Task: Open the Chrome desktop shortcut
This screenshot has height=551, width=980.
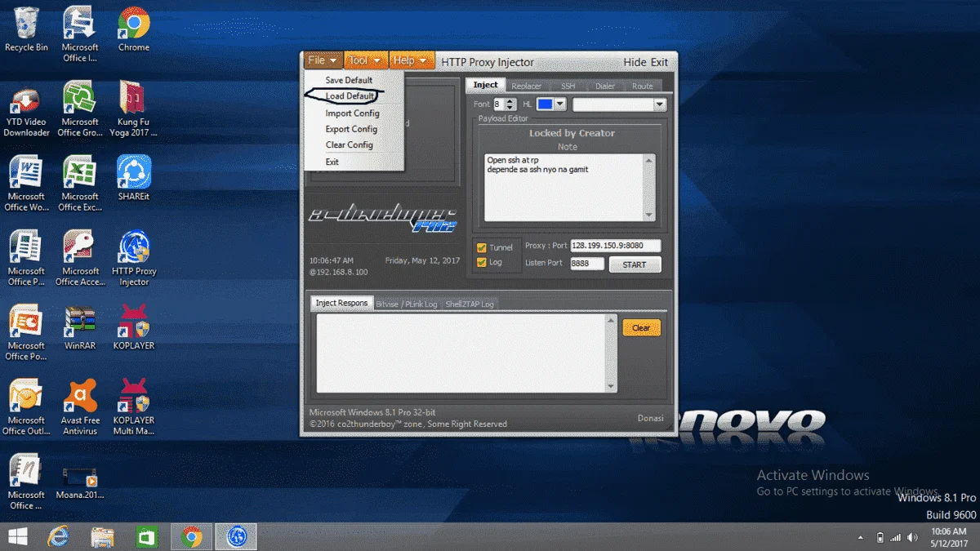Action: tap(133, 29)
